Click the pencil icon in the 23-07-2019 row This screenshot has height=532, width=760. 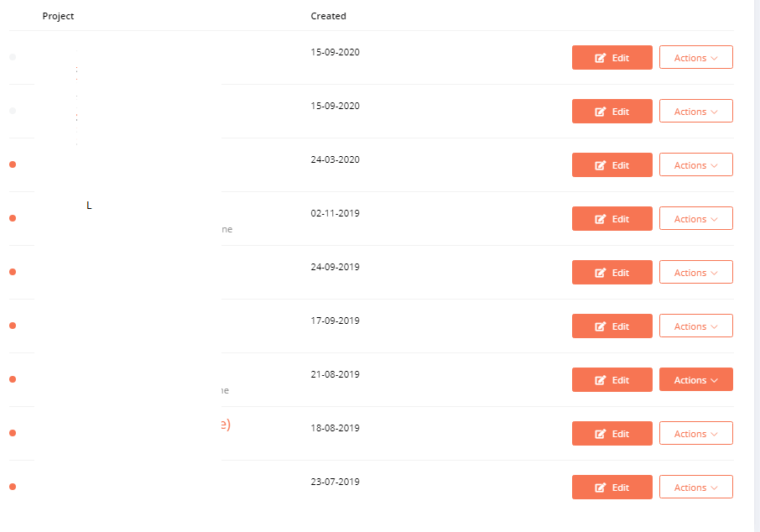600,488
